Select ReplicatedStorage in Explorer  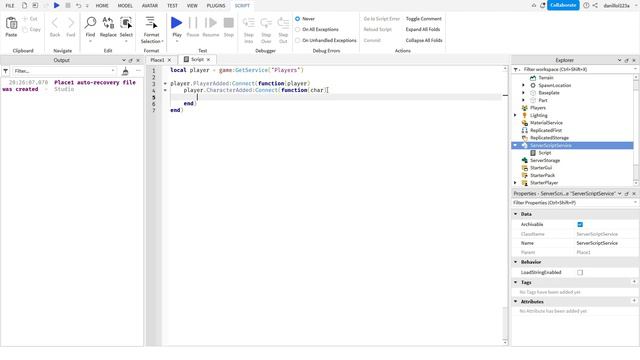coord(549,138)
